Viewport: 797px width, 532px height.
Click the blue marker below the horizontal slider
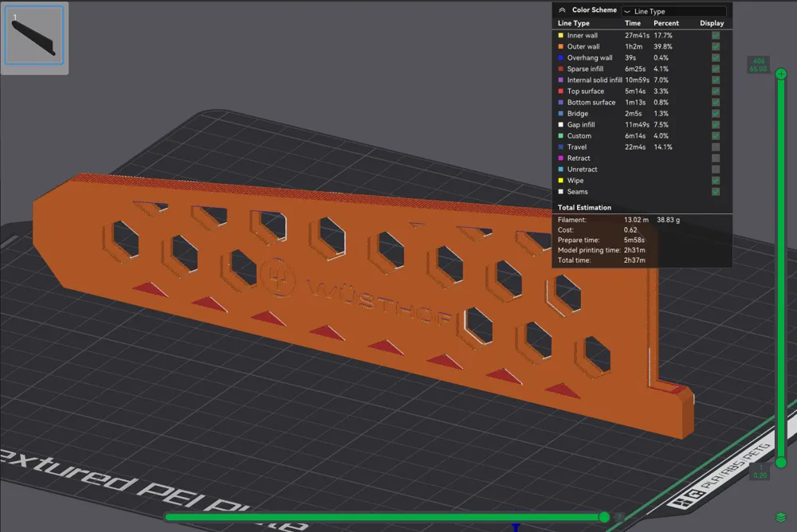pos(516,527)
